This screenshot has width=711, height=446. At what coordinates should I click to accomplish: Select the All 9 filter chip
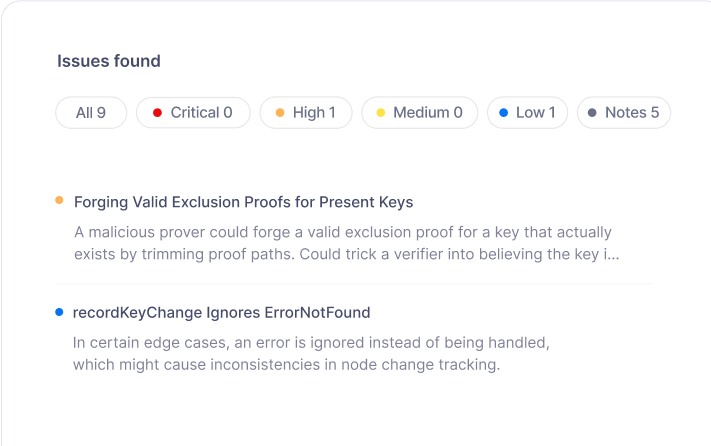[91, 112]
